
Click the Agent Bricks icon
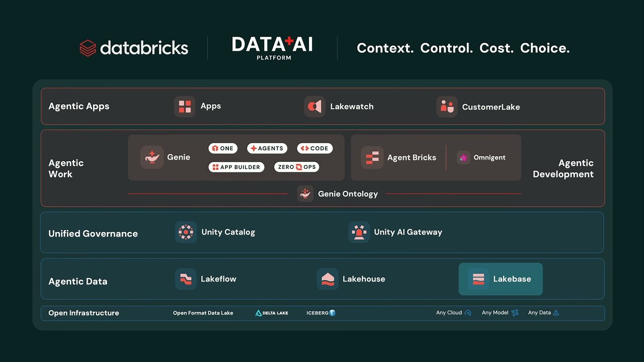click(x=372, y=157)
